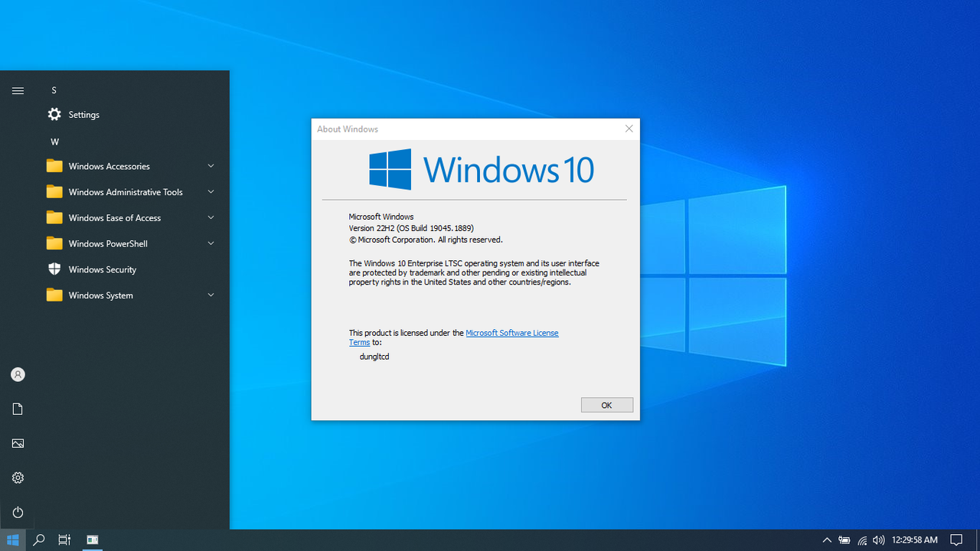Show hidden tray icons chevron
This screenshot has height=551, width=980.
pyautogui.click(x=827, y=540)
